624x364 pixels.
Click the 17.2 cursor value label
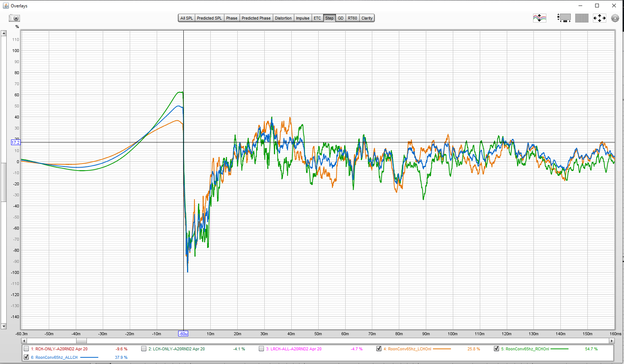(16, 142)
